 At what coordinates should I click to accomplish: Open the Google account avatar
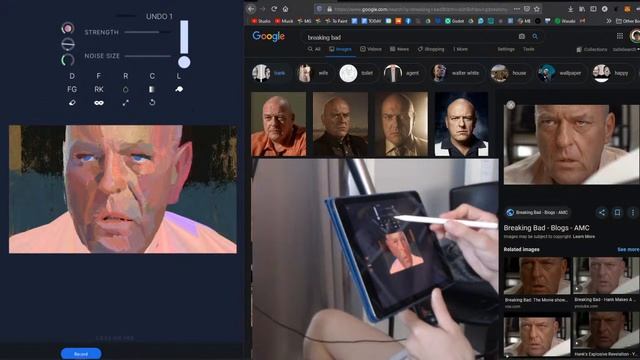pyautogui.click(x=635, y=36)
